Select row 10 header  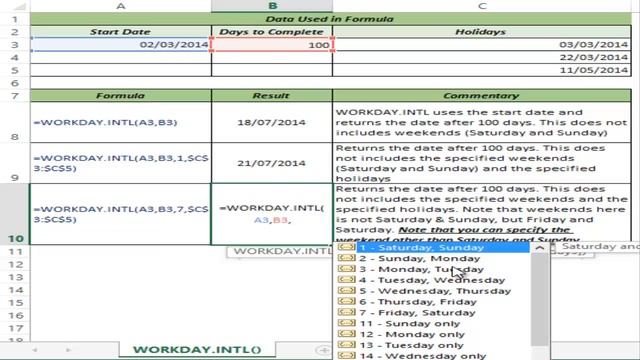coord(15,214)
